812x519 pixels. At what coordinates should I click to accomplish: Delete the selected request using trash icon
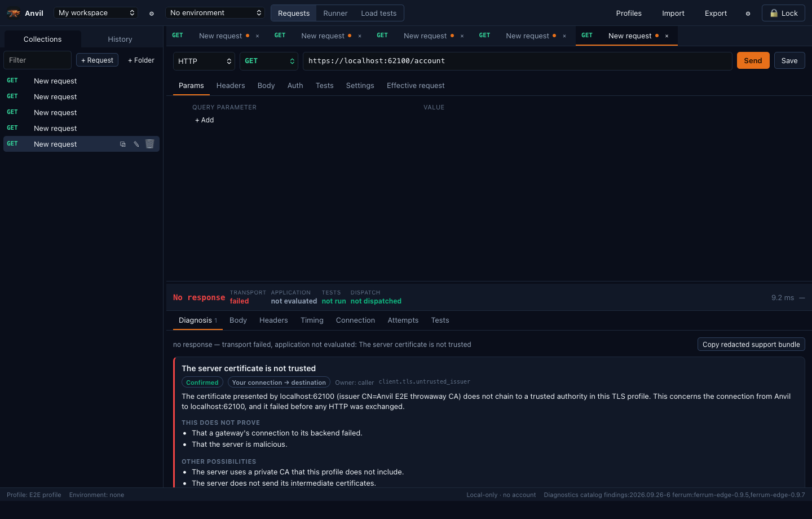point(149,144)
